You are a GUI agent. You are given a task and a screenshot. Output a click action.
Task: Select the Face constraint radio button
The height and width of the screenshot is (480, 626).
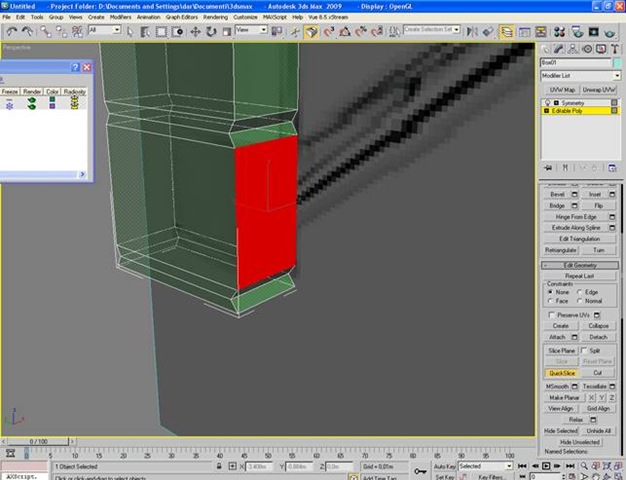point(551,300)
